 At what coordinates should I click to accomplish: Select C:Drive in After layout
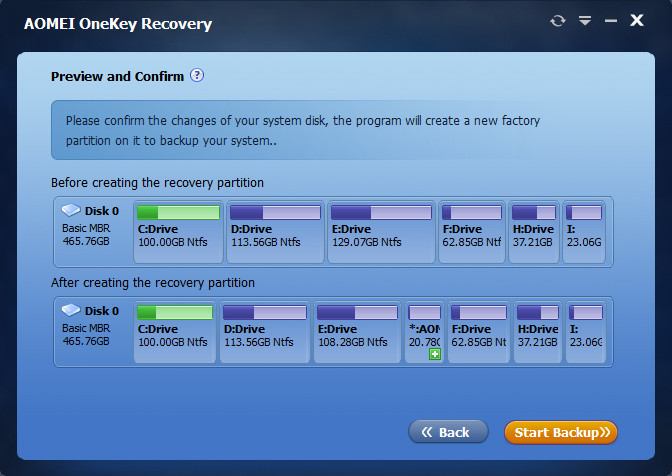tap(175, 332)
